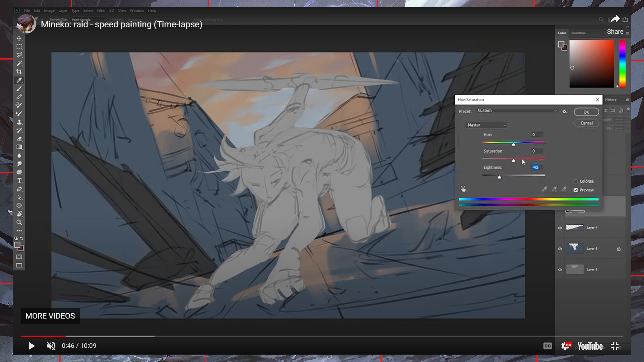Image resolution: width=644 pixels, height=362 pixels.
Task: Open Sample Size Point Sample dropdown
Action: 89,20
